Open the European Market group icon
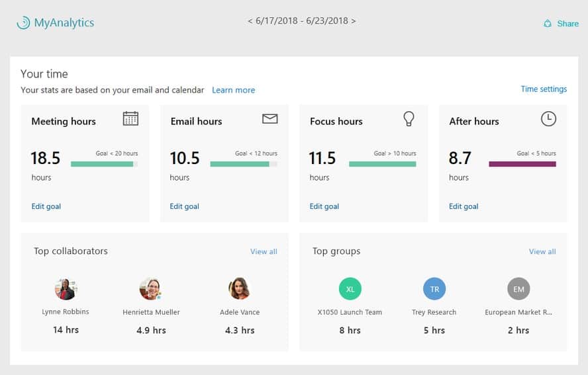The width and height of the screenshot is (588, 375). click(518, 289)
